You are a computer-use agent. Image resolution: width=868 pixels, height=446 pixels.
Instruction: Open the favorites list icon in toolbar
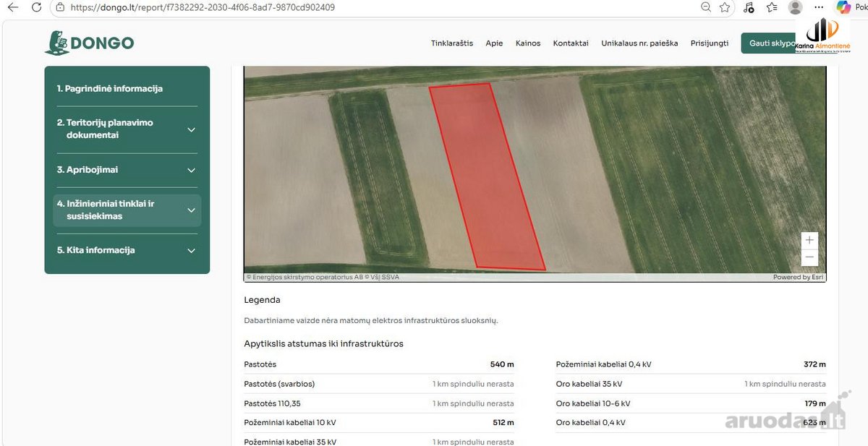(x=772, y=7)
